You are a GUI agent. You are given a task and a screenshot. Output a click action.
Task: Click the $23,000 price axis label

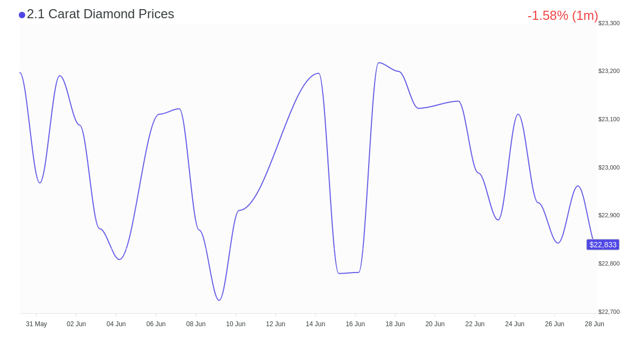pos(609,167)
